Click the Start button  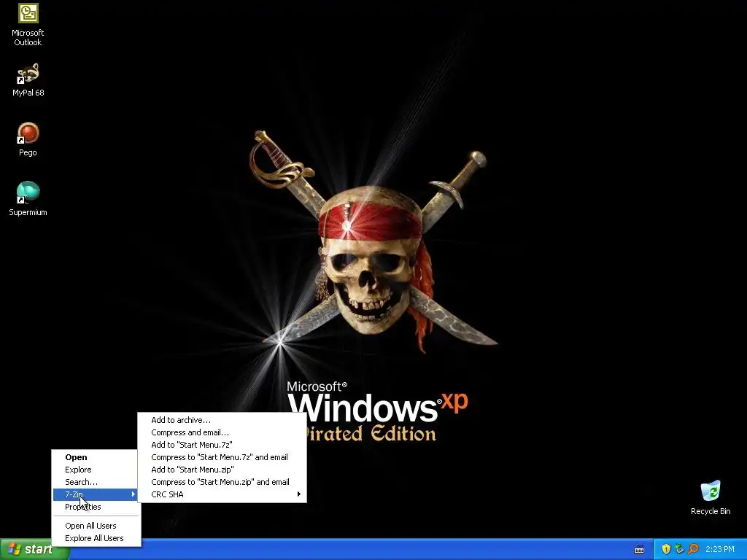(34, 549)
